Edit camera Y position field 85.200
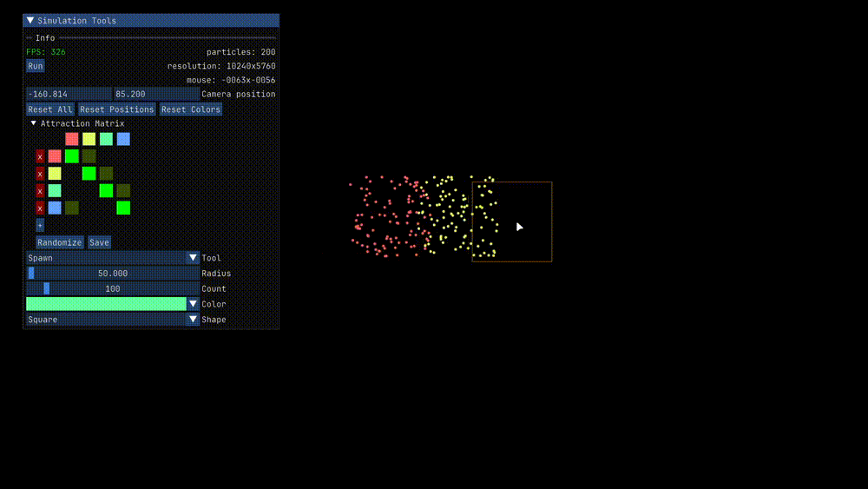 click(x=156, y=94)
